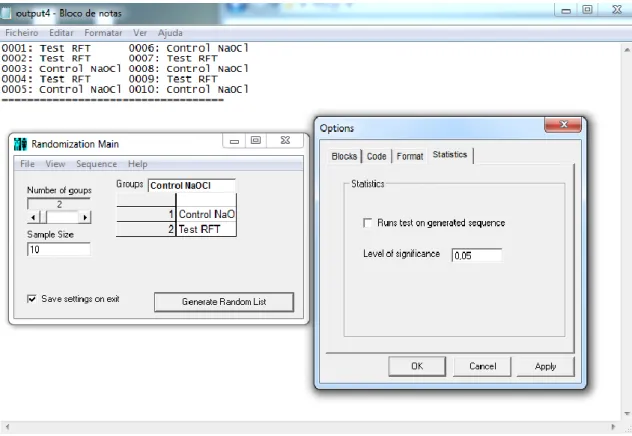632x436 pixels.
Task: Click the Notepad icon in output4 title bar
Action: pos(6,13)
